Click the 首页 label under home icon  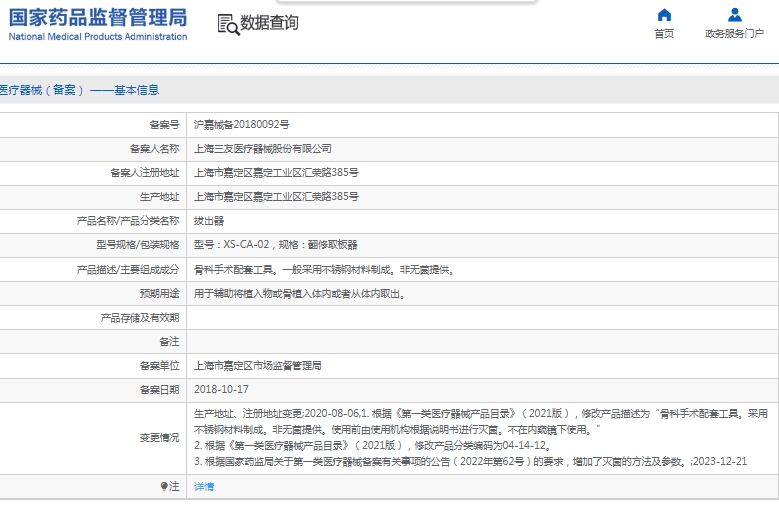click(664, 33)
